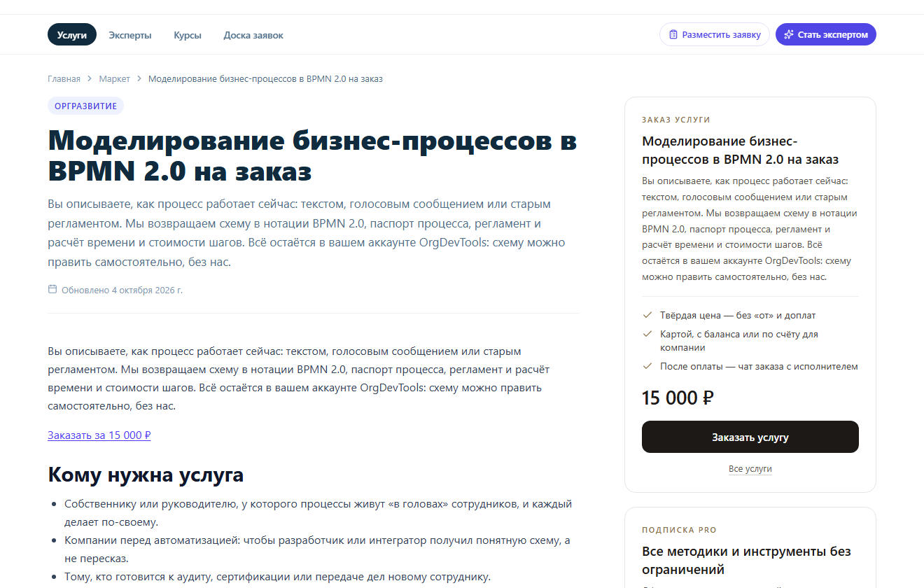
Task: Click the Кому нужна услуга heading
Action: (x=146, y=475)
